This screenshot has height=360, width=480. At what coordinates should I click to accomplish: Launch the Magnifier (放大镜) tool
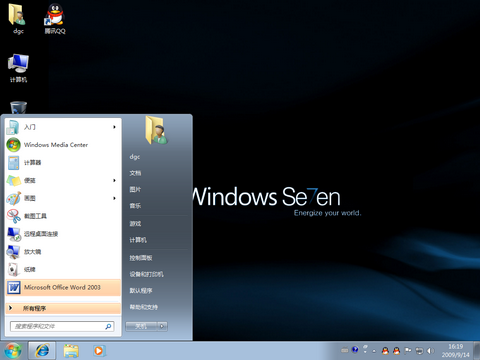tap(63, 252)
